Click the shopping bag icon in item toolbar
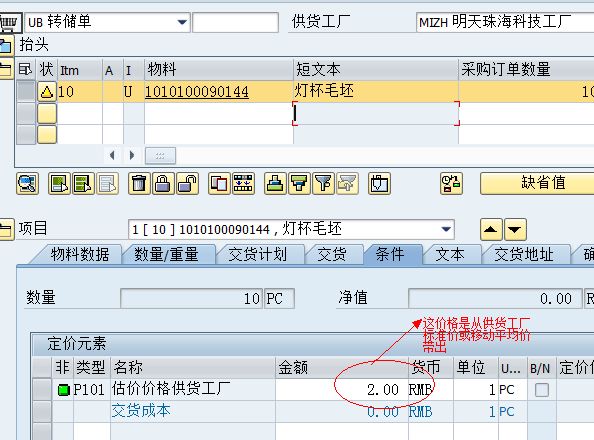 379,184
